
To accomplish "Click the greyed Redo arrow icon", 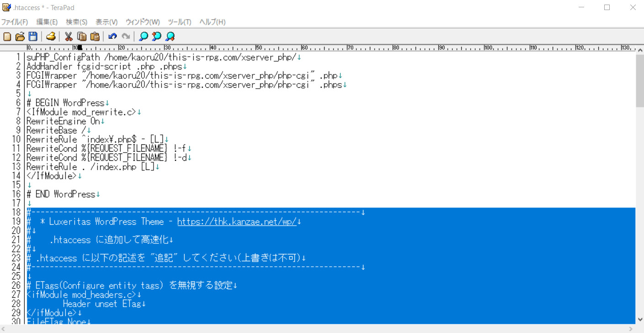I will 126,37.
